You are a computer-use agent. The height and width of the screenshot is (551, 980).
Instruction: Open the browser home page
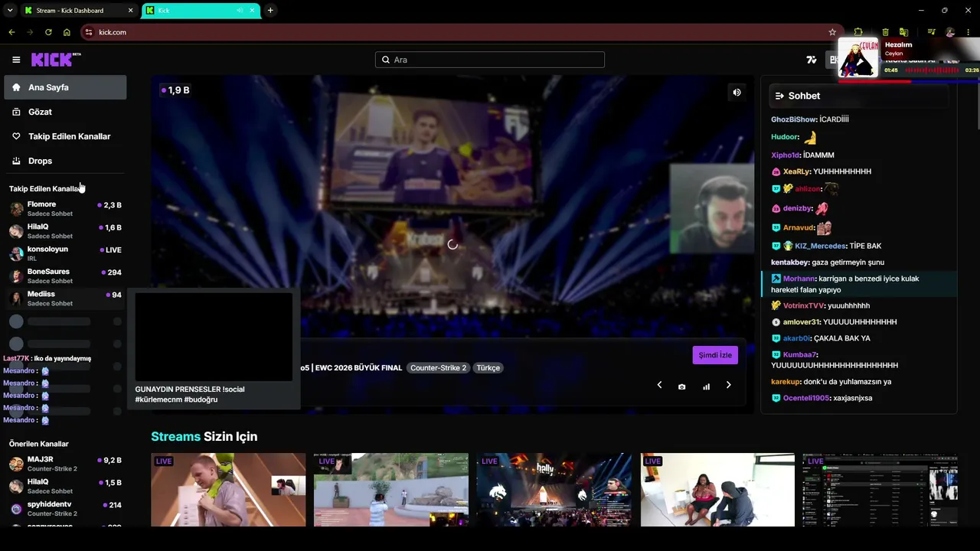point(67,32)
